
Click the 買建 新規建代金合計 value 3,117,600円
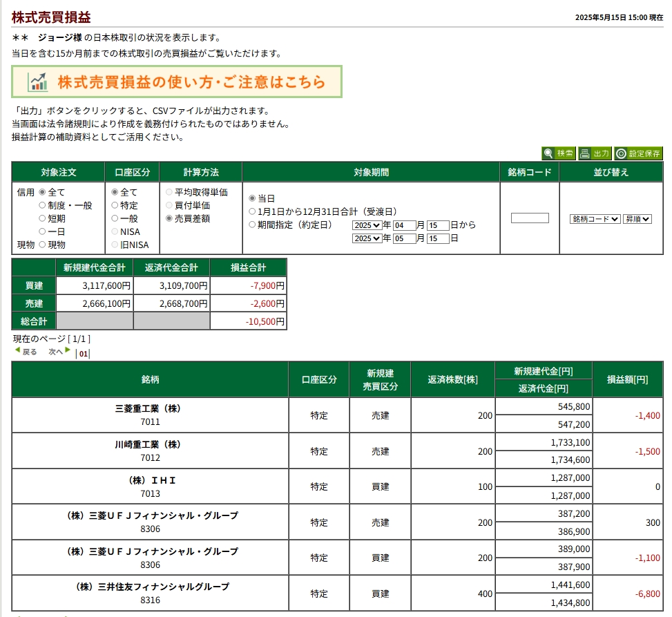click(x=106, y=285)
